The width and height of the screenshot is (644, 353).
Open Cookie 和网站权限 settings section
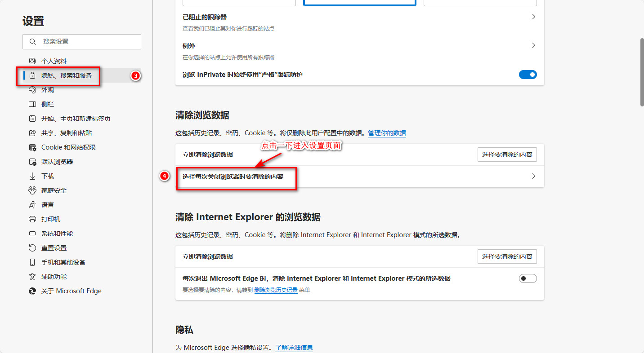(68, 147)
